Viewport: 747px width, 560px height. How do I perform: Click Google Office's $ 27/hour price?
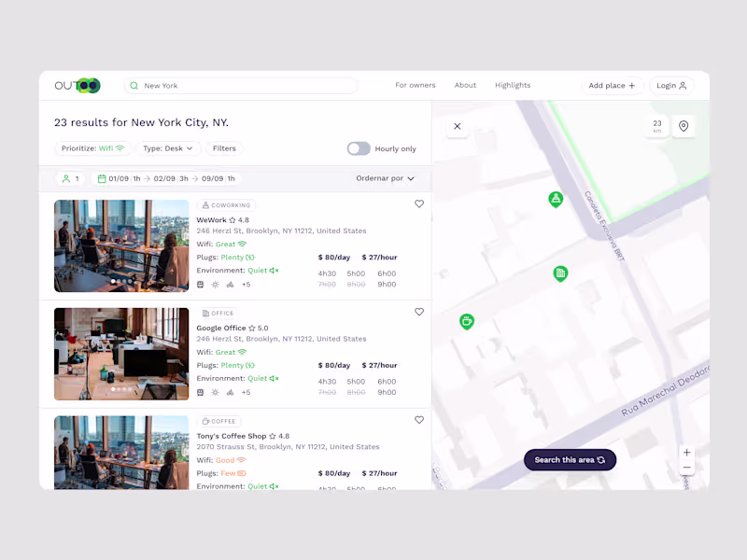[x=379, y=365]
